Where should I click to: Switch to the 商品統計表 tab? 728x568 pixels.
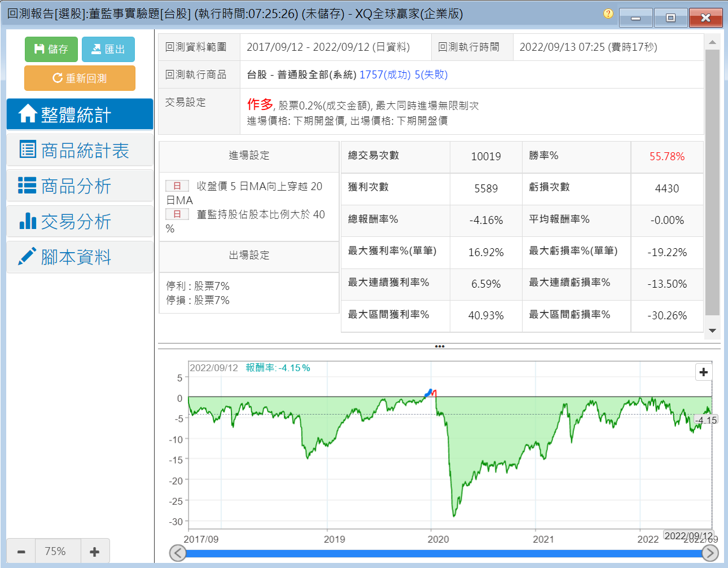tap(80, 150)
